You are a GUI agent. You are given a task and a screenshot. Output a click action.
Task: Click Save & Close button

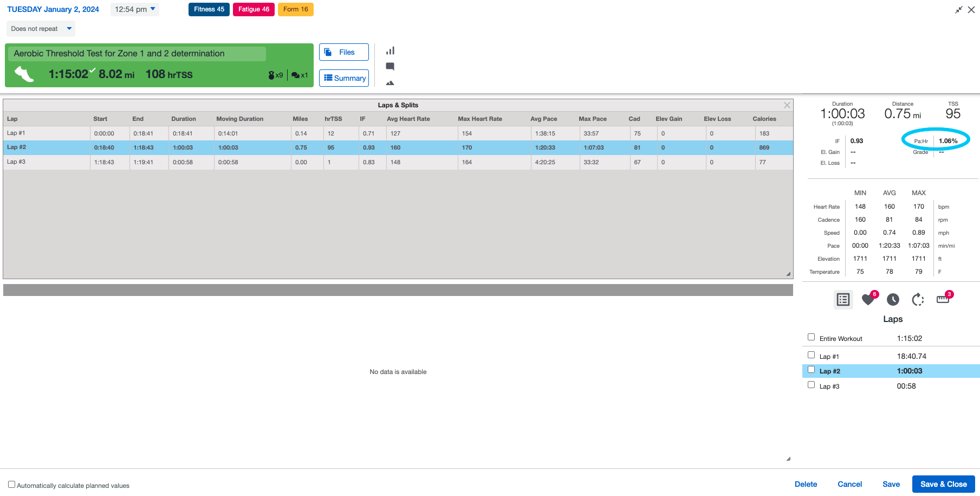[943, 484]
